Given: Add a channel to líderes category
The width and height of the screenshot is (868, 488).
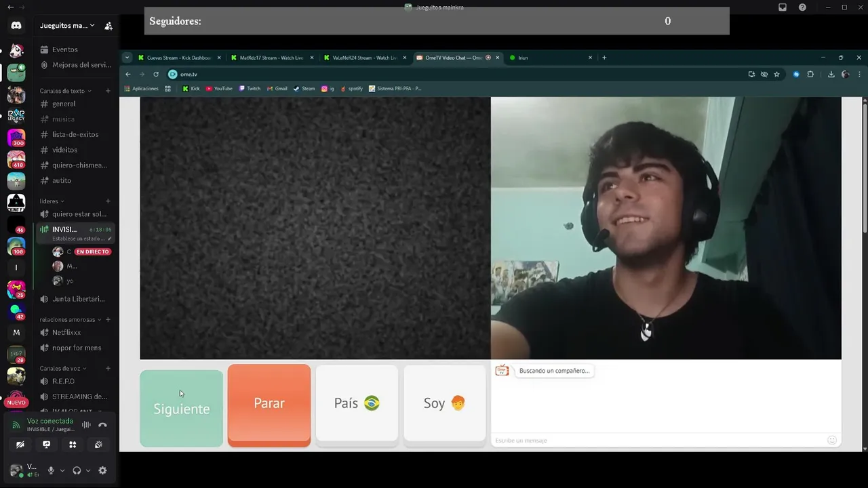Looking at the screenshot, I should point(108,201).
